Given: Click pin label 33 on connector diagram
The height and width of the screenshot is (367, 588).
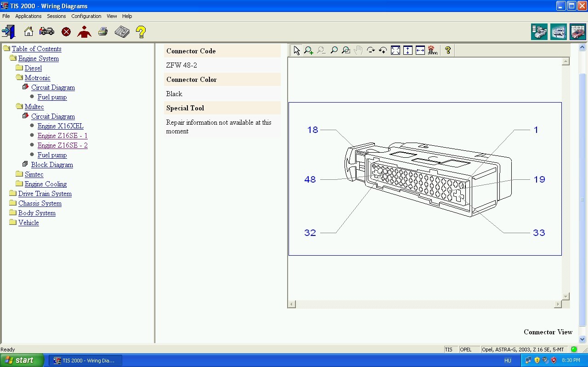Looking at the screenshot, I should (x=539, y=233).
